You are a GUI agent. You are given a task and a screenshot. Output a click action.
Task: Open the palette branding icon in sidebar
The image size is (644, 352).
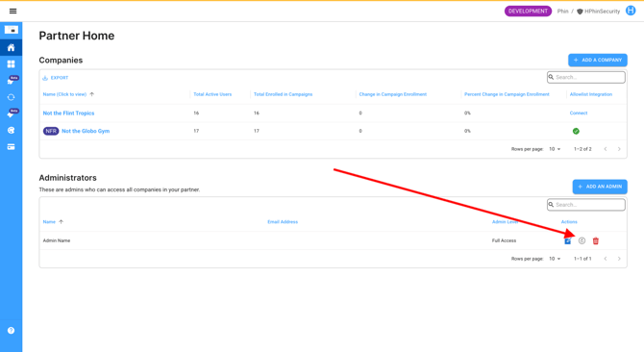12,130
